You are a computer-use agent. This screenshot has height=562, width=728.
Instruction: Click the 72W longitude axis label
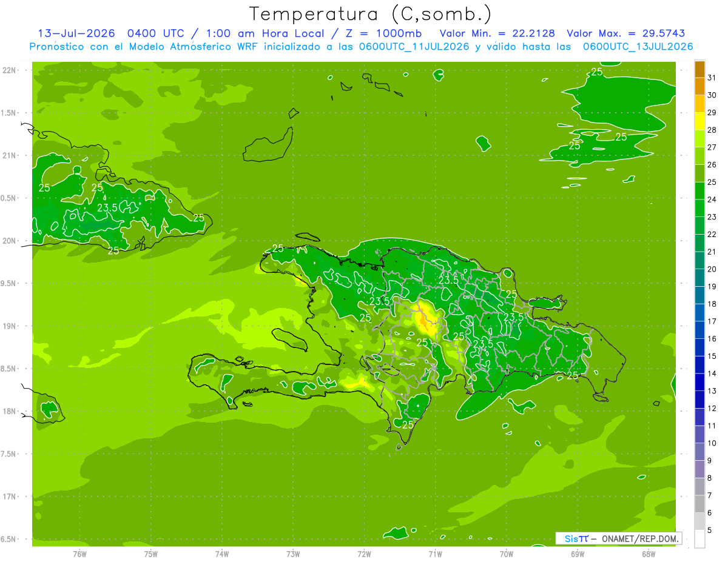coord(364,554)
